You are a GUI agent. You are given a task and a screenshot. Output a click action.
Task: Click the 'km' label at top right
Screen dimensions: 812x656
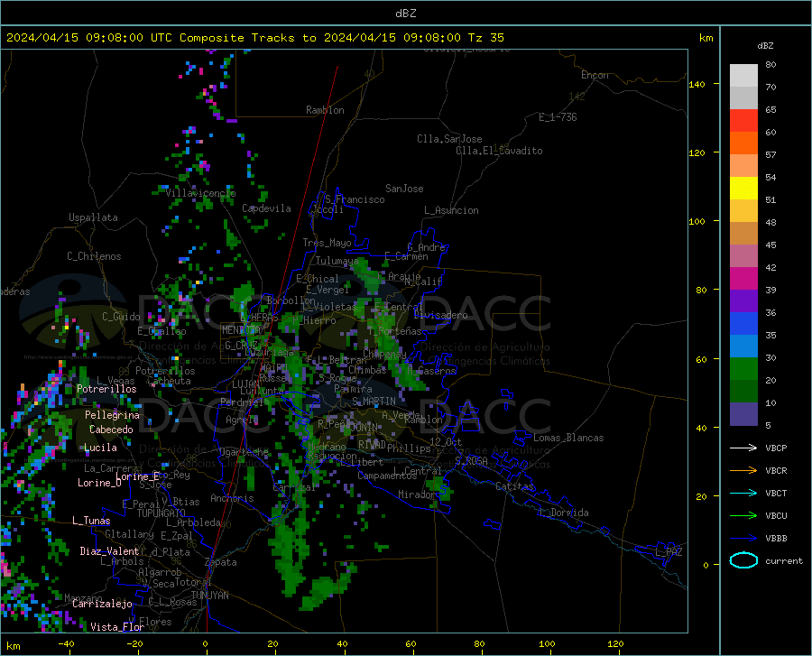coord(706,38)
